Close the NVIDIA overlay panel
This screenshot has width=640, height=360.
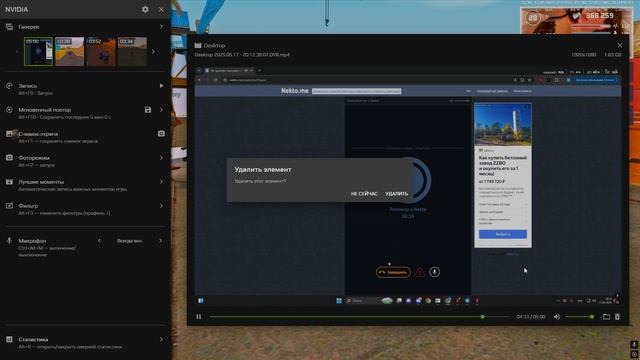[161, 9]
